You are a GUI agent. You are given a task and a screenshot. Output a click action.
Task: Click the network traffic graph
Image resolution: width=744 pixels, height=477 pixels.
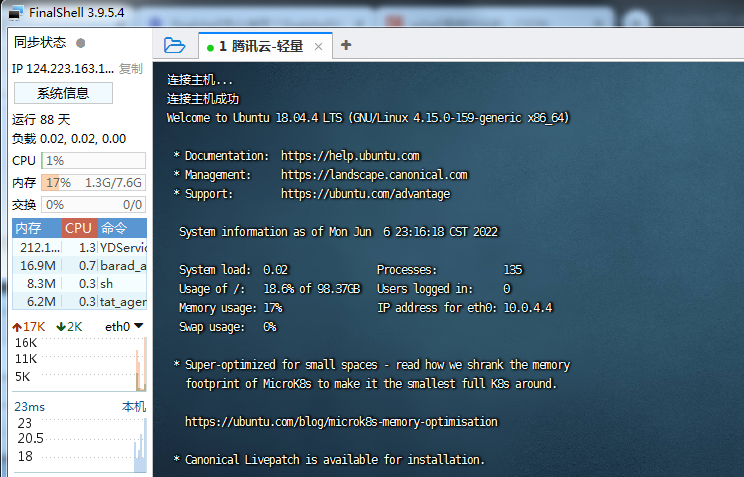[x=79, y=364]
